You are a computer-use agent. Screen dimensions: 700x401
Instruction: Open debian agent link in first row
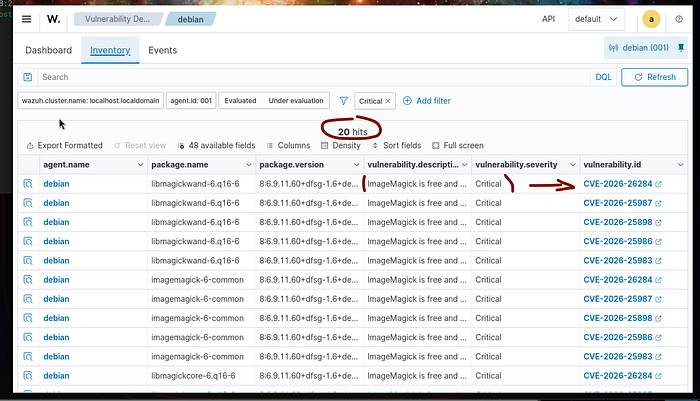pyautogui.click(x=56, y=184)
